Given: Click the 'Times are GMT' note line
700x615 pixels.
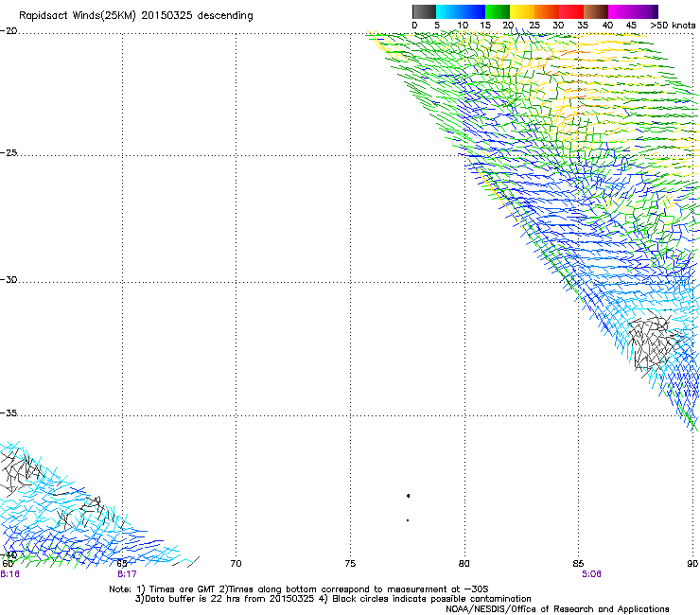Looking at the screenshot, I should click(299, 589).
